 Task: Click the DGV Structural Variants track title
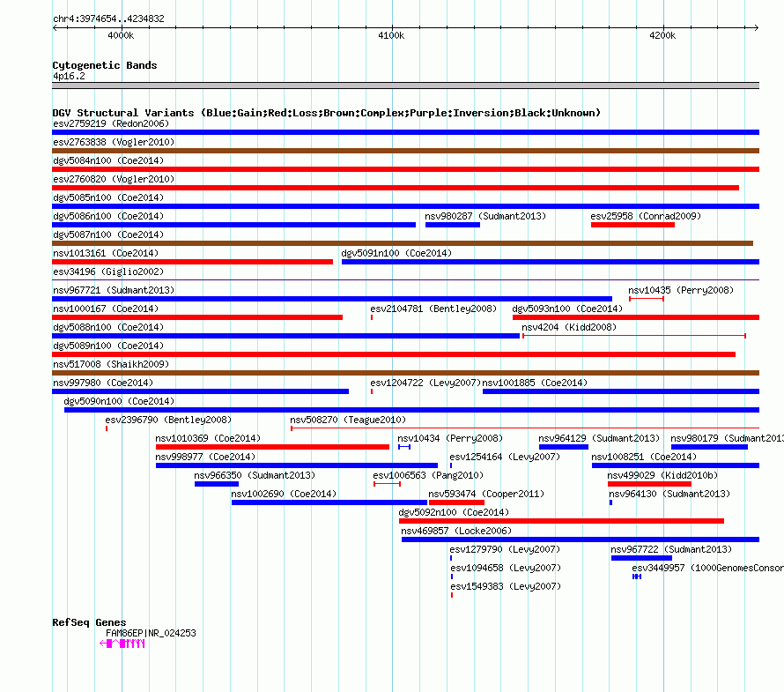point(326,113)
